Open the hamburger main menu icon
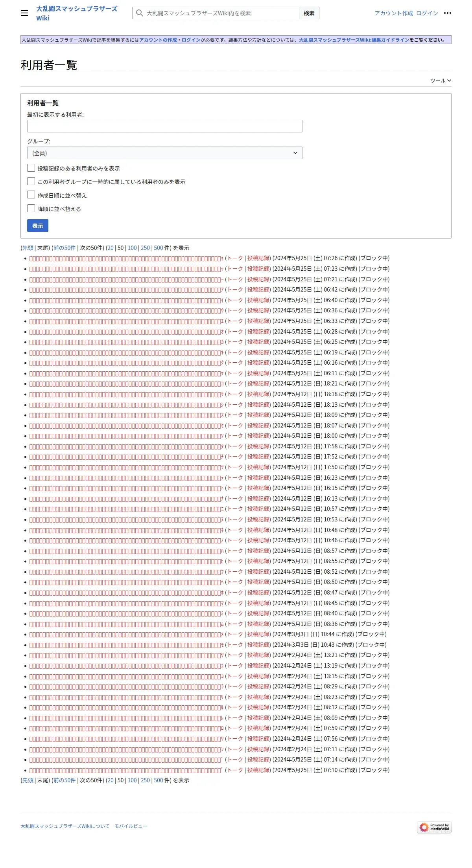The width and height of the screenshot is (472, 868). coord(24,13)
